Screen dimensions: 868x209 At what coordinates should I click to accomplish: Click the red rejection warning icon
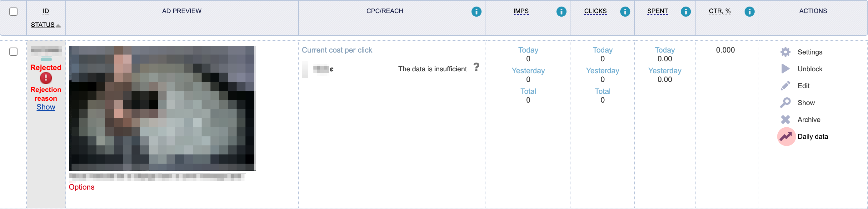click(x=46, y=78)
